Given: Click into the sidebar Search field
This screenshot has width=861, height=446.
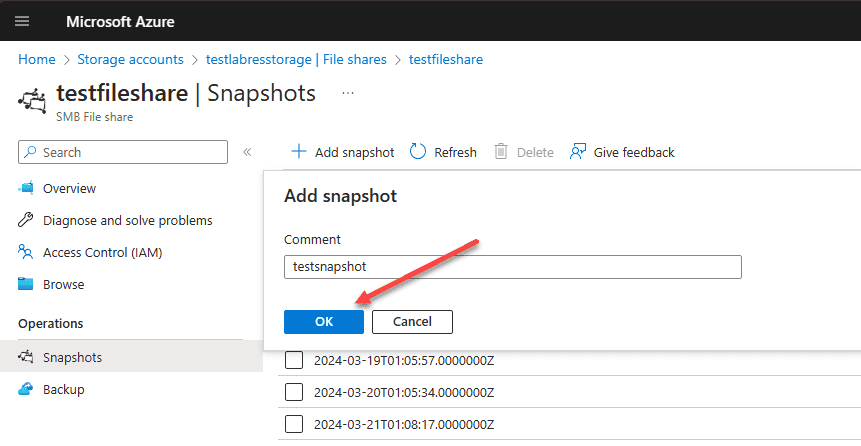Looking at the screenshot, I should click(x=123, y=152).
